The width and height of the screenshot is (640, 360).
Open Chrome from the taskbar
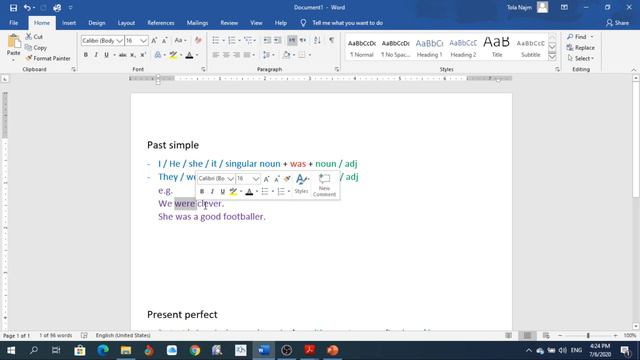click(x=195, y=350)
